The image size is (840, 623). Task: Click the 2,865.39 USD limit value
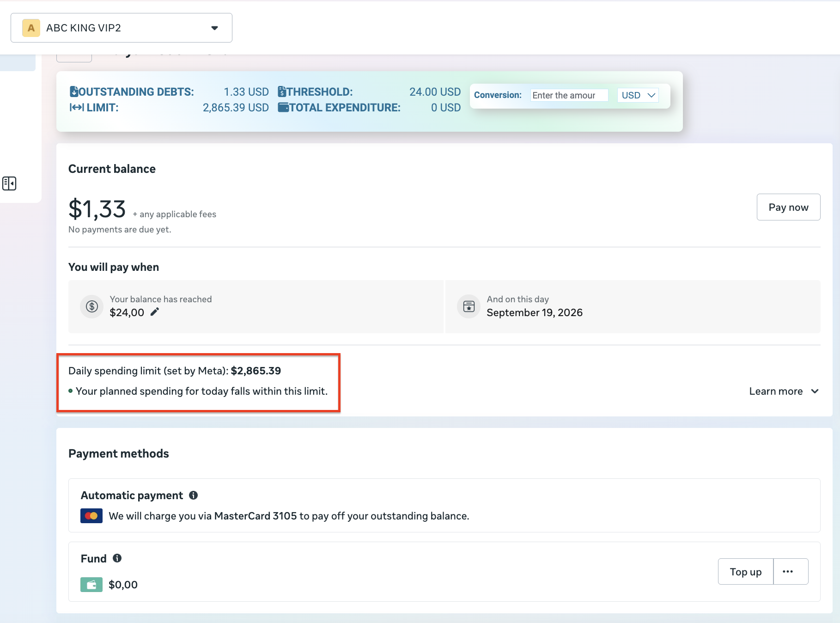[x=236, y=107]
